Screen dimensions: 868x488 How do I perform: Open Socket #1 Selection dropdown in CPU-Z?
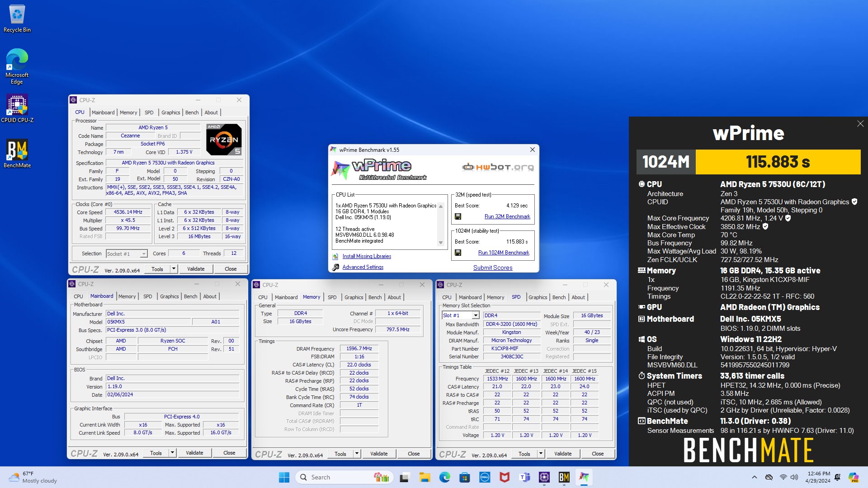127,254
